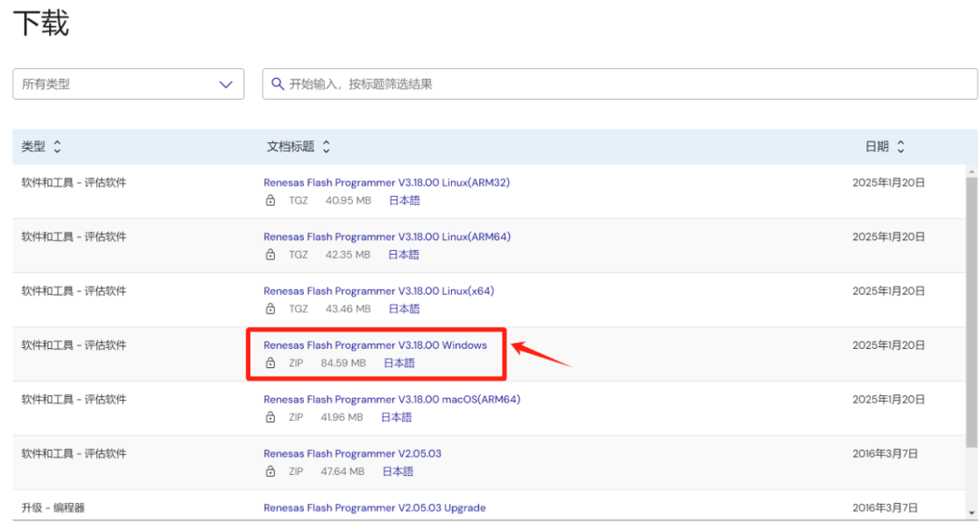980x524 pixels.
Task: Click TGZ label in the Linux(ARM32) row
Action: pos(299,201)
